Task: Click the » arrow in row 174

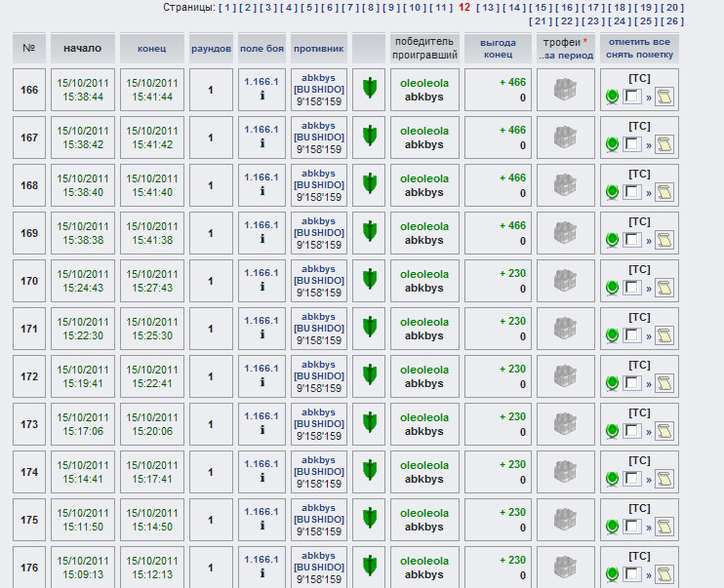Action: (x=648, y=480)
